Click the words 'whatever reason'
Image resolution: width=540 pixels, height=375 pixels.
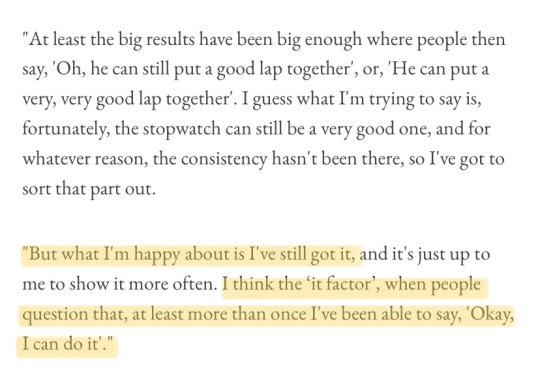click(83, 159)
